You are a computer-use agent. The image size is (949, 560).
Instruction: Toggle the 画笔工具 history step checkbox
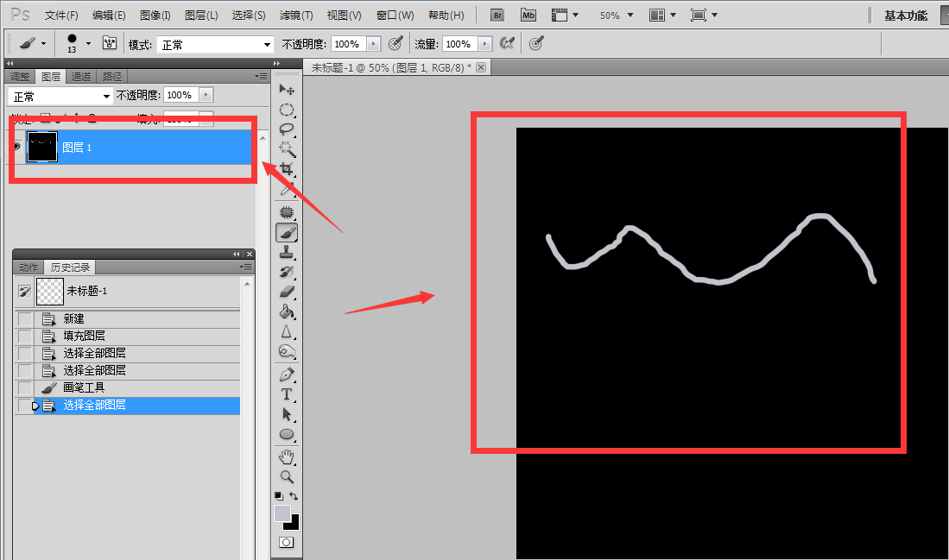pos(25,387)
